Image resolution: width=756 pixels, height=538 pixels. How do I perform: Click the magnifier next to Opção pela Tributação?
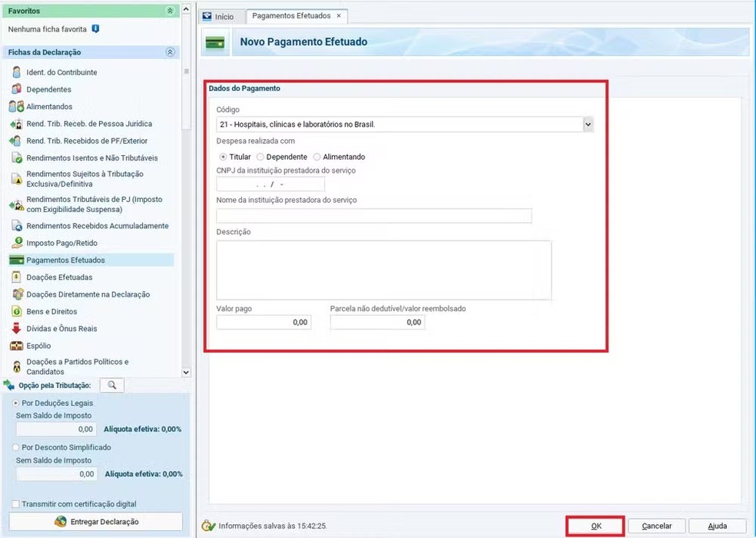coord(111,385)
